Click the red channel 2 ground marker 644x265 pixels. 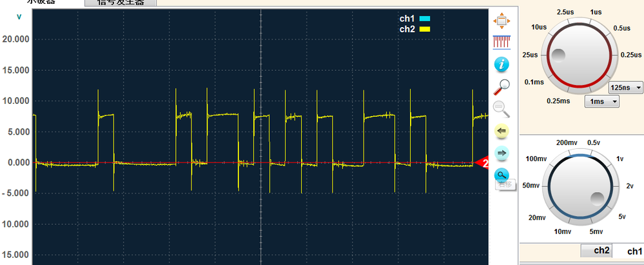(x=481, y=163)
